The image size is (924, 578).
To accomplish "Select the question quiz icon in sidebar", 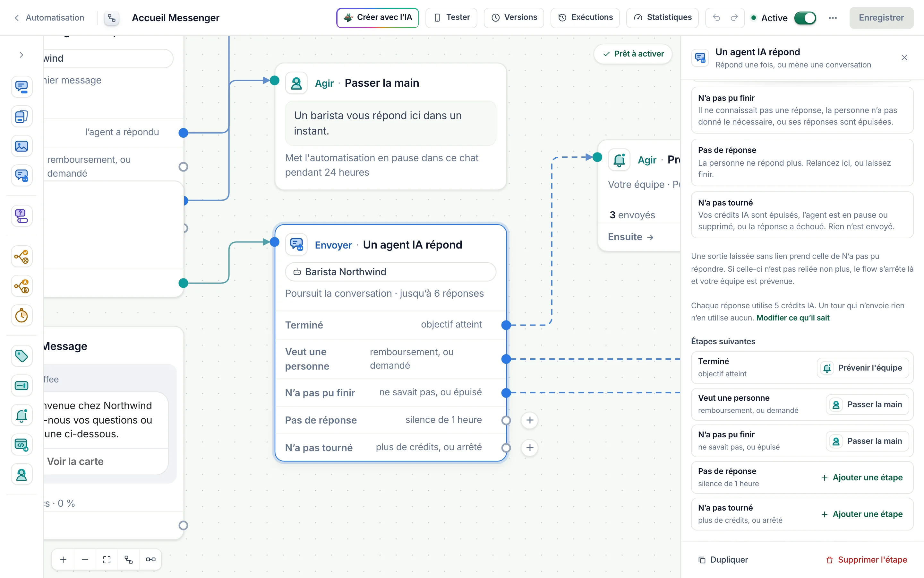I will tap(21, 216).
